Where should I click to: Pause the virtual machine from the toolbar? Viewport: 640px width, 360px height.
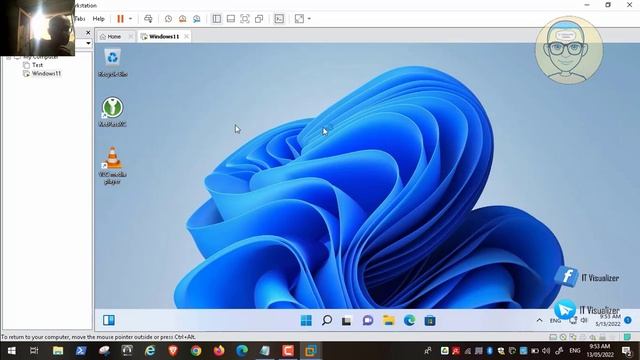[x=120, y=19]
